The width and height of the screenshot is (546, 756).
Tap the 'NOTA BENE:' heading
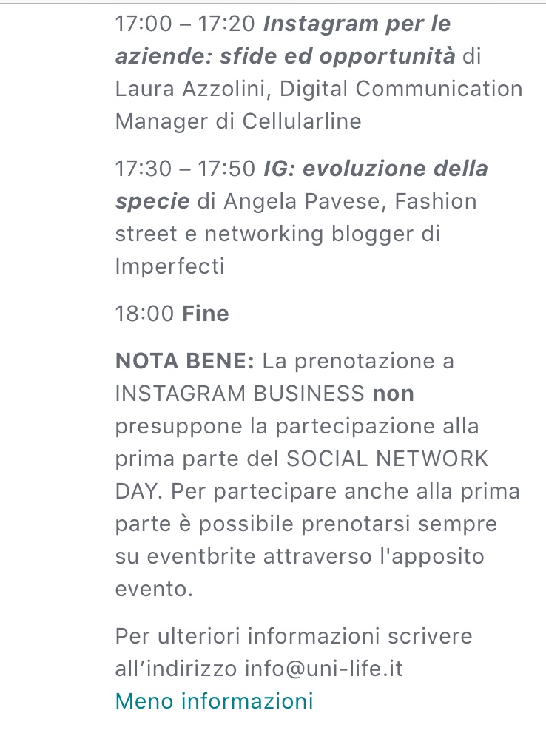tap(185, 362)
